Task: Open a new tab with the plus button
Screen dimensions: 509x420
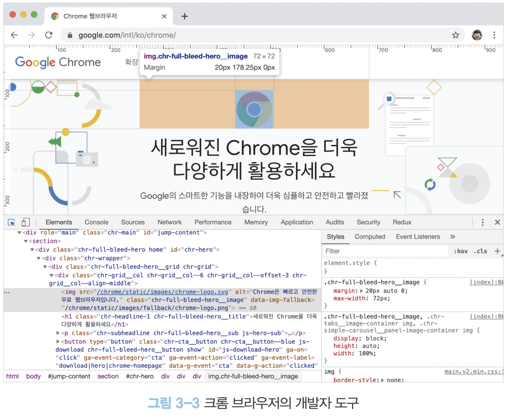Action: (184, 16)
